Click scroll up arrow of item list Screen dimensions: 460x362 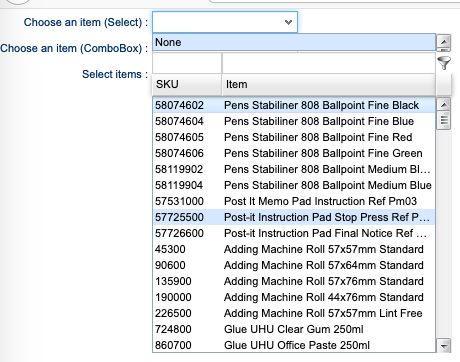pyautogui.click(x=444, y=105)
